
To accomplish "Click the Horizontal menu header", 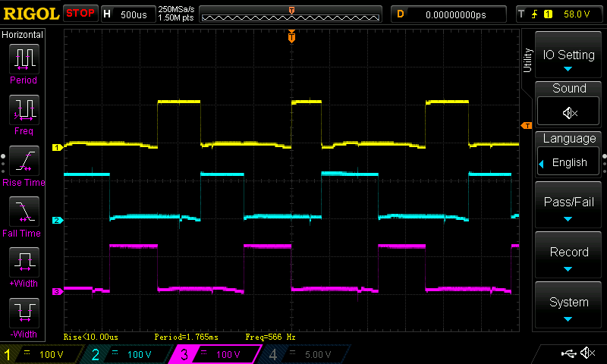I will [23, 35].
